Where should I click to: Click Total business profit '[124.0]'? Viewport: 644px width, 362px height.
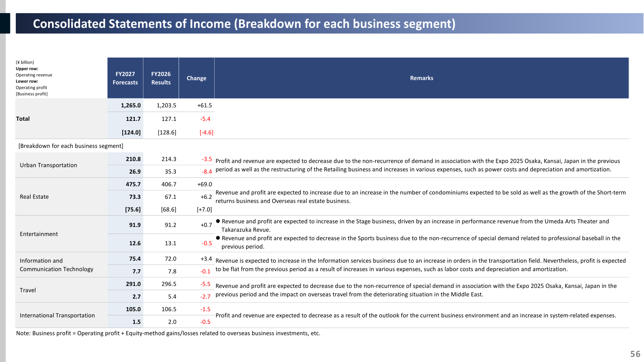pos(131,132)
